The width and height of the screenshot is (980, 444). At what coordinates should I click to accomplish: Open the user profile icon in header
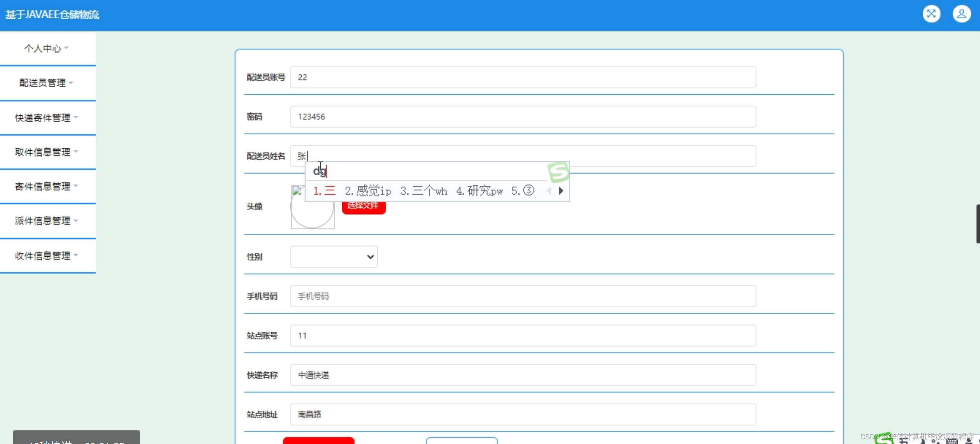tap(961, 14)
